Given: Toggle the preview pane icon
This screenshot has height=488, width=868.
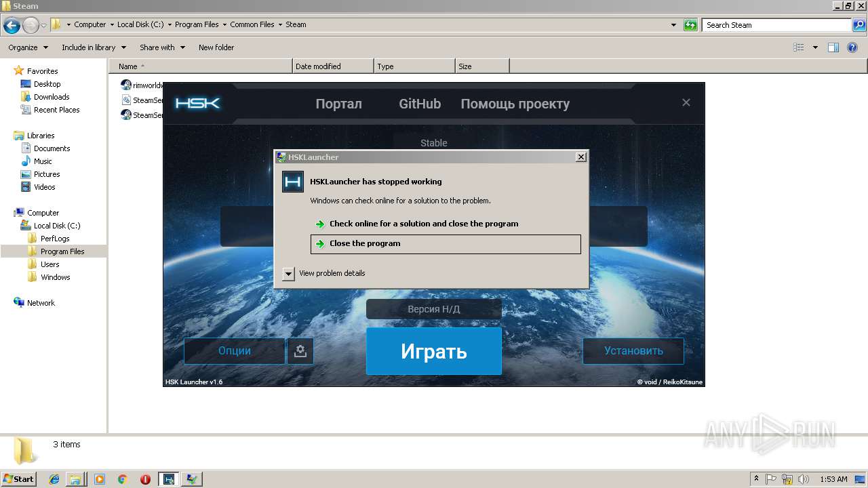Looking at the screenshot, I should pos(833,47).
